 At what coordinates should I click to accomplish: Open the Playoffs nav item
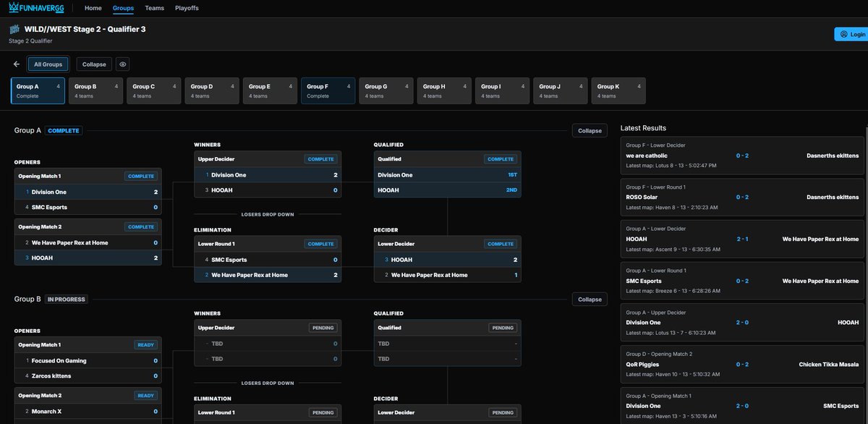pyautogui.click(x=187, y=8)
